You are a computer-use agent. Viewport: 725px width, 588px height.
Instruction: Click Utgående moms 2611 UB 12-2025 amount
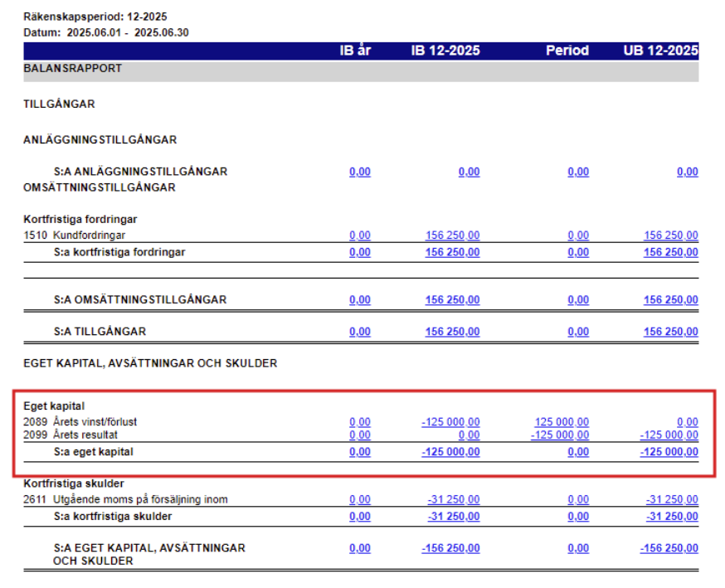click(x=671, y=499)
